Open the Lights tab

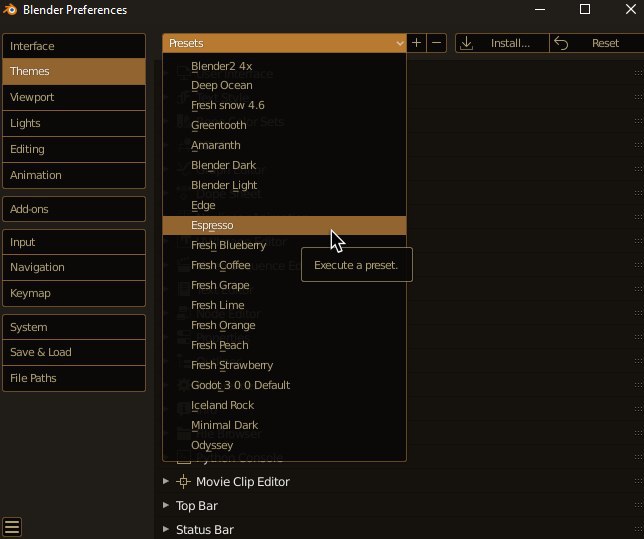point(74,123)
